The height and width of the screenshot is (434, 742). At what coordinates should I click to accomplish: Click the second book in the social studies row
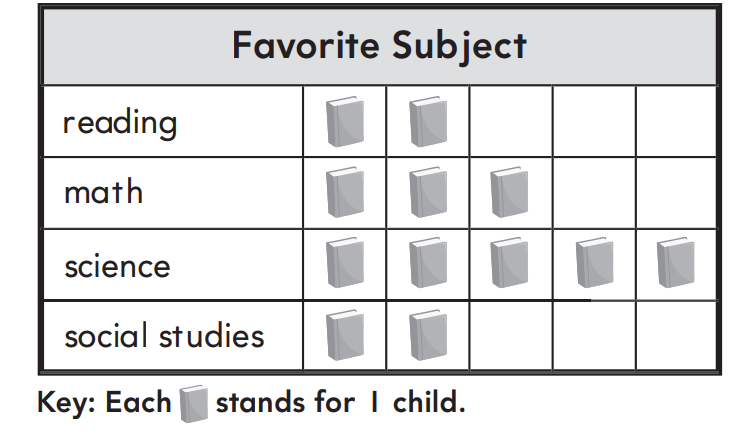[428, 335]
